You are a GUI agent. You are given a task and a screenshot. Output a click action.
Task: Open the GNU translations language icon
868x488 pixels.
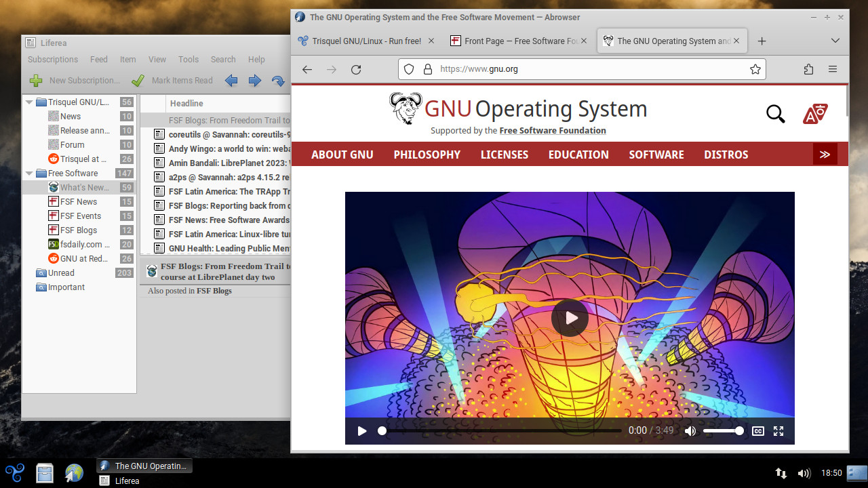[x=814, y=114]
